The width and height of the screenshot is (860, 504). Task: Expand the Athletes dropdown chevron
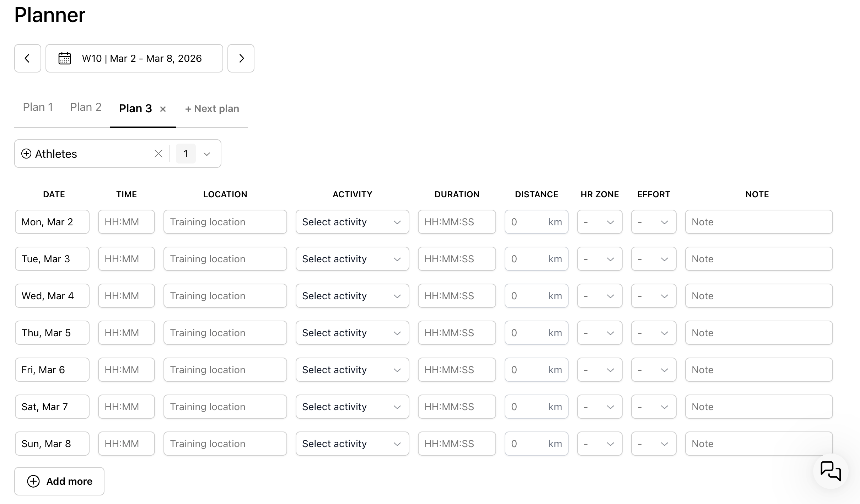pyautogui.click(x=207, y=154)
